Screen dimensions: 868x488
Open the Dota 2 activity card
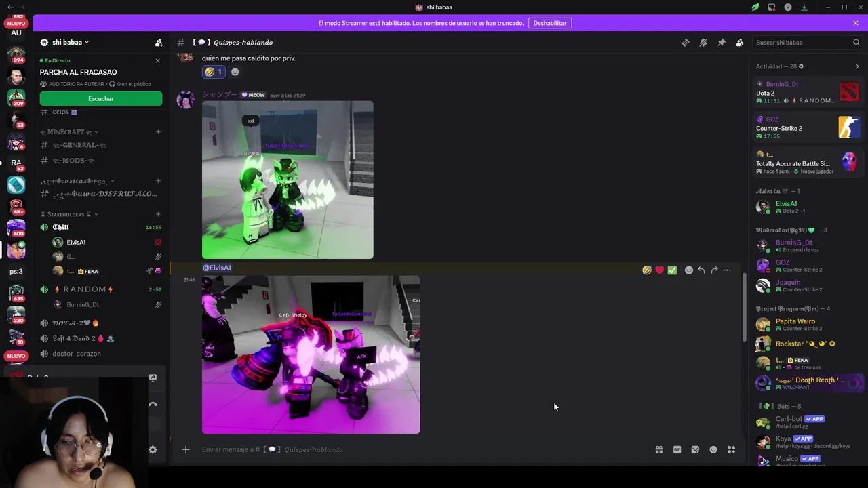point(808,92)
